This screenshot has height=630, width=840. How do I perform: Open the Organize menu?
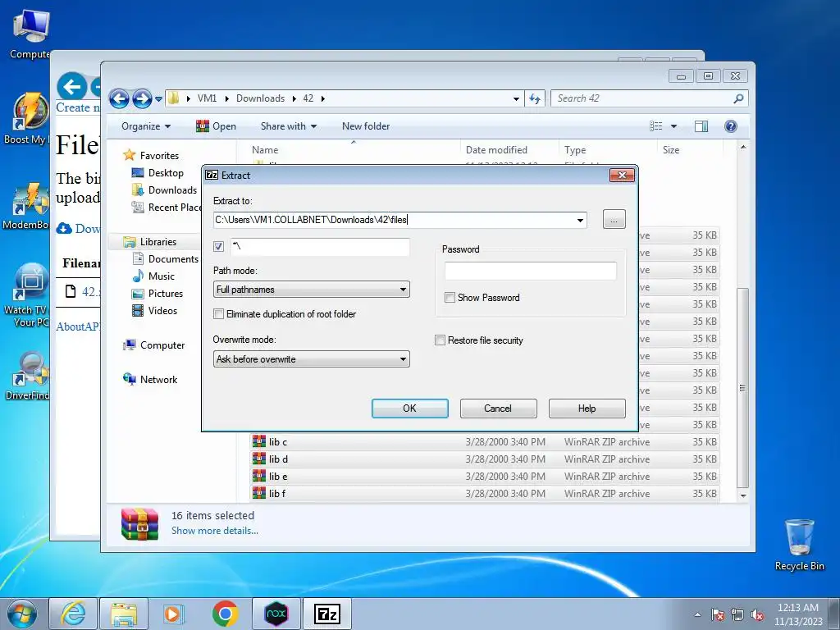click(x=146, y=126)
